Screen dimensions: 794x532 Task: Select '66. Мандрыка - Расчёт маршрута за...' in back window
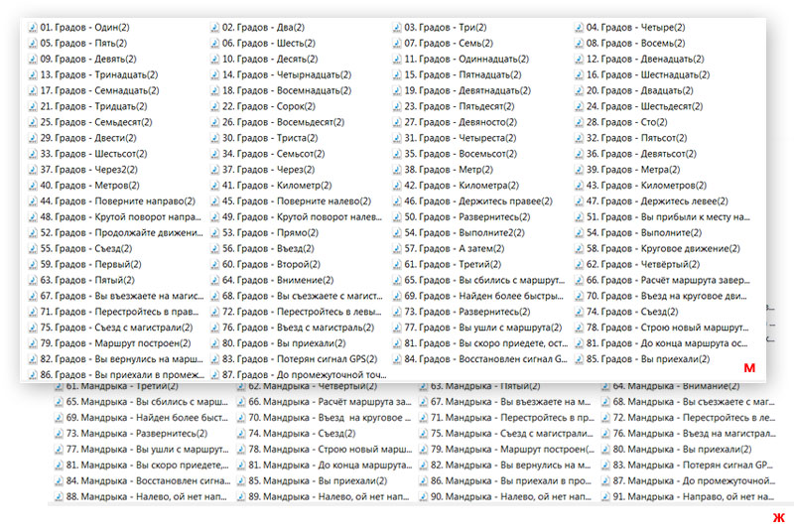pyautogui.click(x=325, y=402)
